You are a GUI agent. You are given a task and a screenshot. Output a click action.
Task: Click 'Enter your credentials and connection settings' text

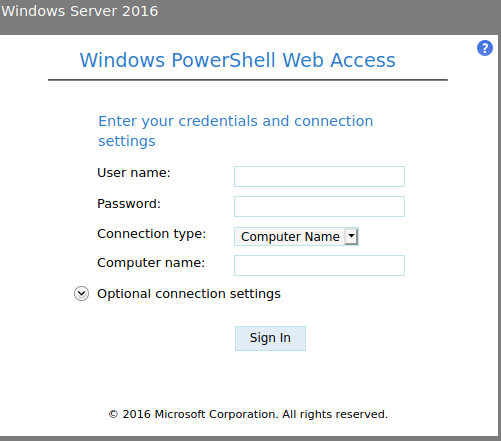236,131
